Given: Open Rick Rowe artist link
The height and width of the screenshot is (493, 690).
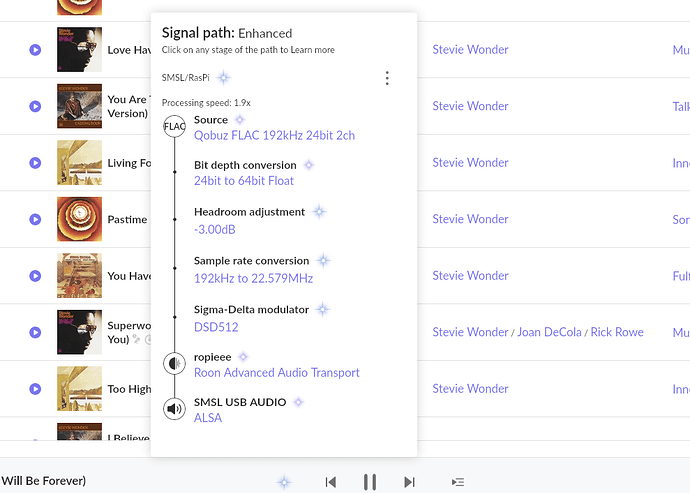Looking at the screenshot, I should click(617, 332).
